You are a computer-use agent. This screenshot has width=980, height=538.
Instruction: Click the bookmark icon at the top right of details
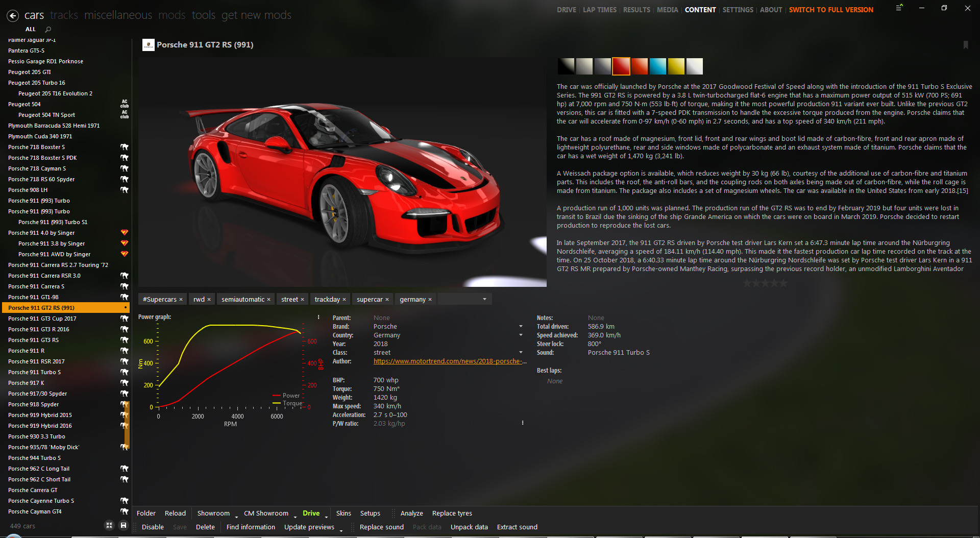tap(966, 45)
